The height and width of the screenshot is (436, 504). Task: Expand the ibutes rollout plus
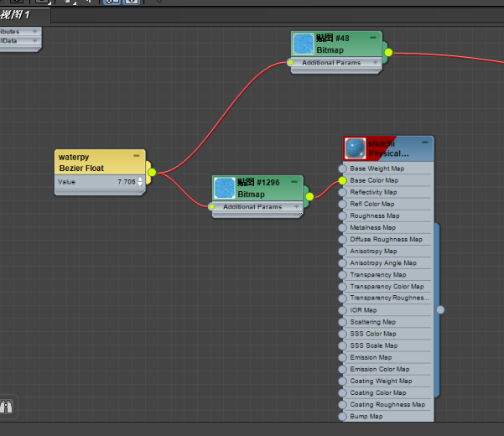34,31
